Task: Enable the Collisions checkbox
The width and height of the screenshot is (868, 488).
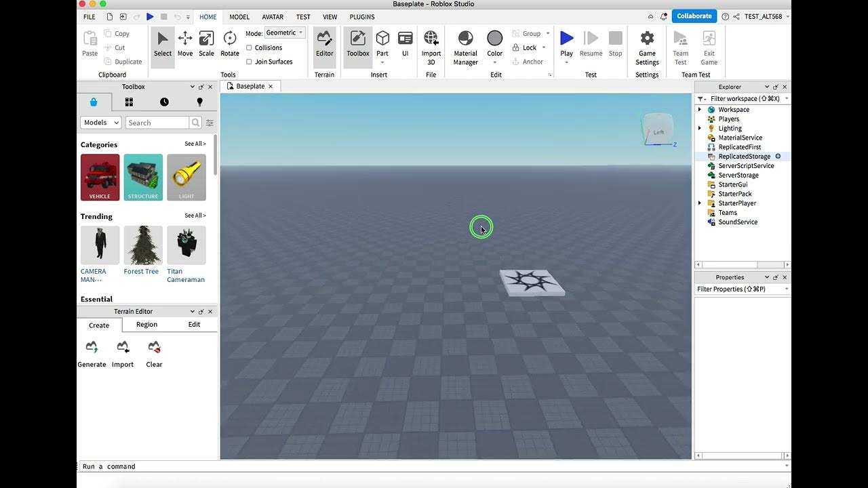Action: point(249,47)
